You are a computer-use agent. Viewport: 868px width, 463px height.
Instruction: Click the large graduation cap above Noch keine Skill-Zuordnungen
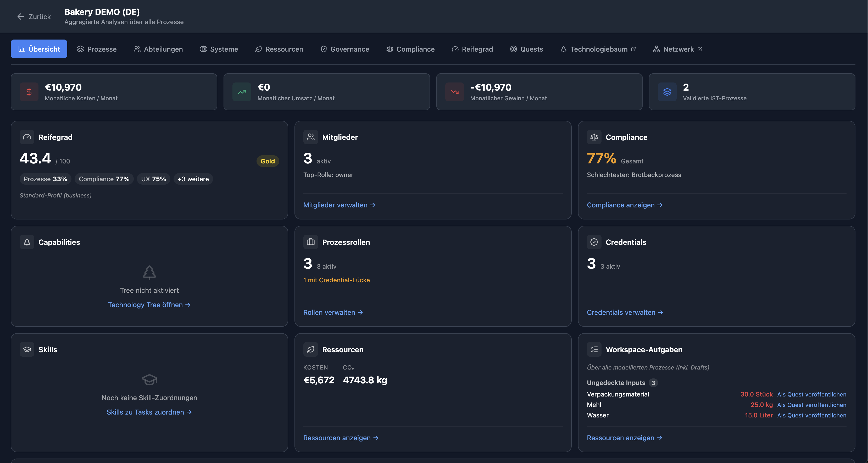[x=149, y=380]
